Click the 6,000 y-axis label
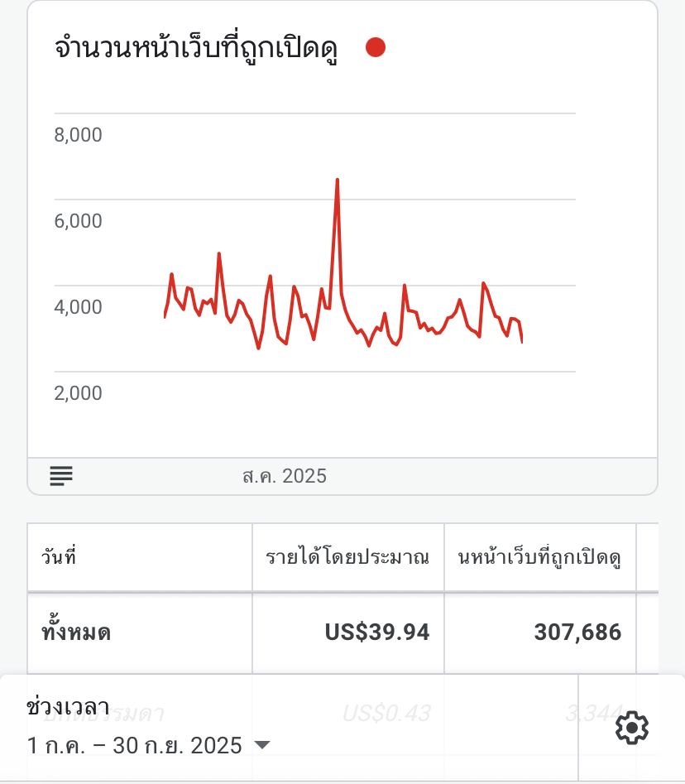The height and width of the screenshot is (784, 685). pos(79,220)
